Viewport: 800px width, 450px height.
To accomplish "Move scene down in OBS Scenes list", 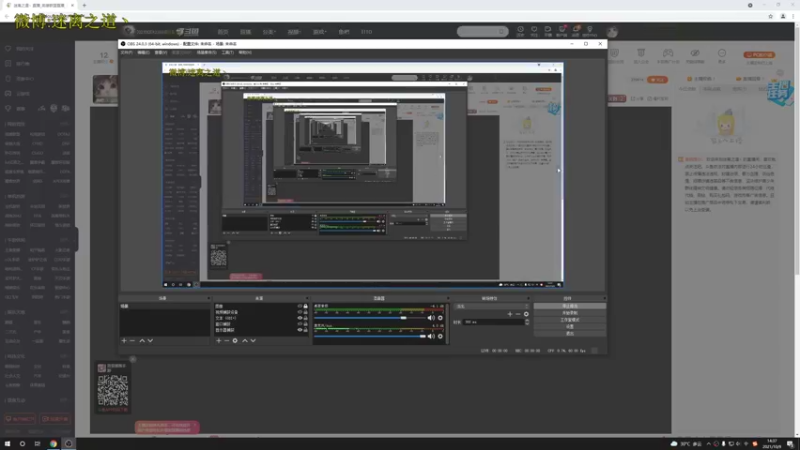I will (150, 340).
